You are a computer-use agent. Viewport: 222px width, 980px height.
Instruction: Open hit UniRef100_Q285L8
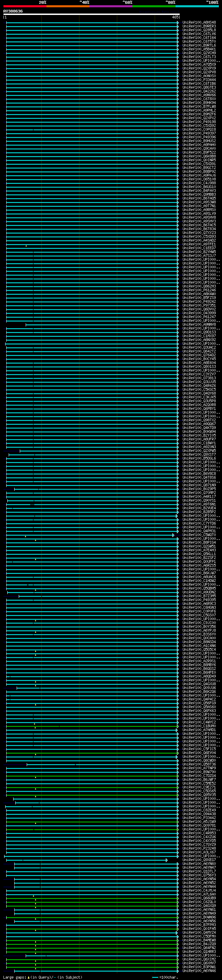tap(199, 30)
